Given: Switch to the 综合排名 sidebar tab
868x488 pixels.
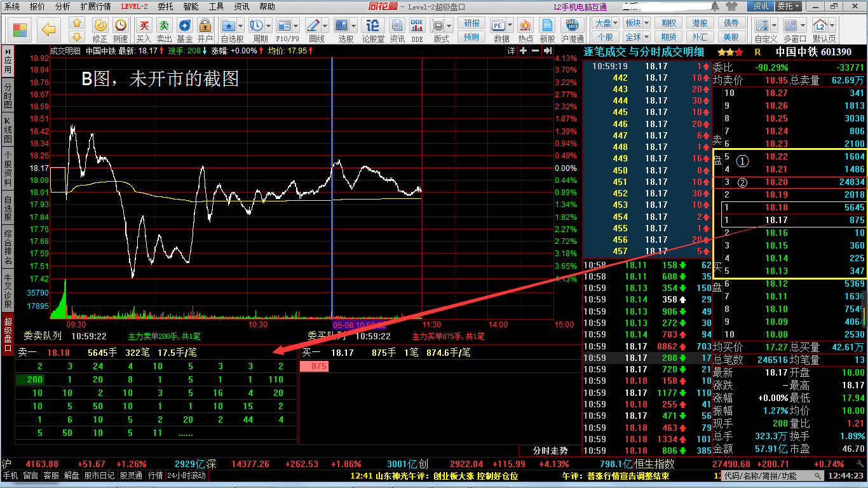Looking at the screenshot, I should tap(8, 248).
